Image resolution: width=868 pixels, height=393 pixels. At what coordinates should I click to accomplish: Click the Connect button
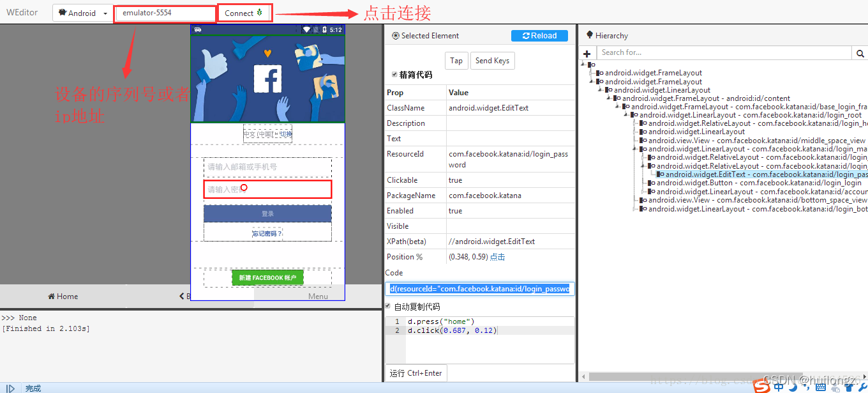244,13
